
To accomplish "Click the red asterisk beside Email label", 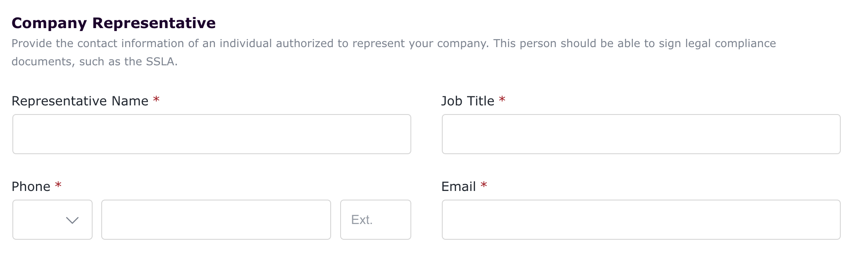I will 484,186.
